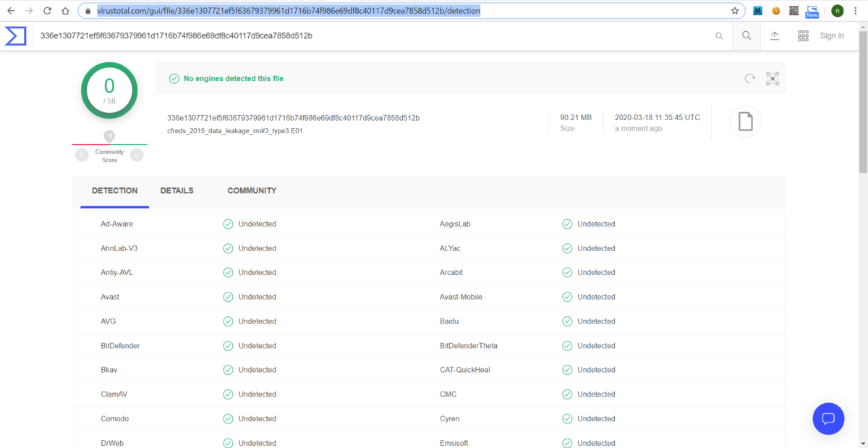Click the CAT-QuickHeal engine name

tap(465, 370)
